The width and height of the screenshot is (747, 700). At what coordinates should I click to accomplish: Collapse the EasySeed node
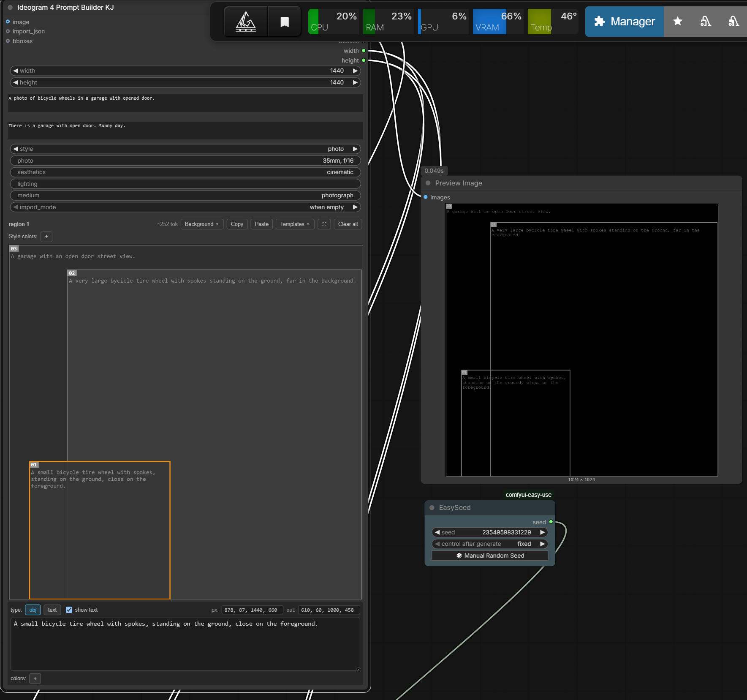[432, 508]
